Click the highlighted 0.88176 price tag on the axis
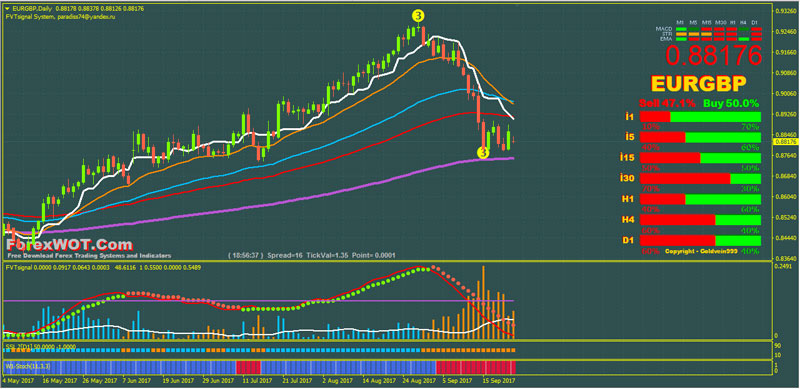The image size is (800, 389). coord(786,141)
